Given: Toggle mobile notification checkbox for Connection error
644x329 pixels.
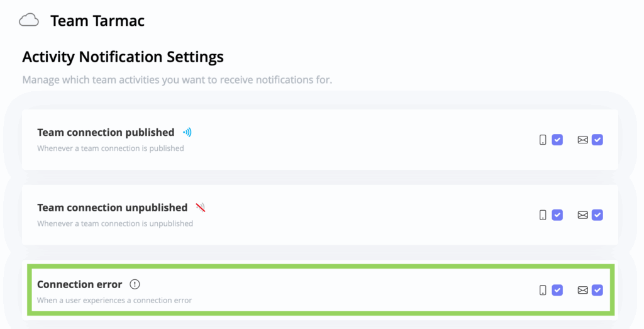Looking at the screenshot, I should (557, 290).
